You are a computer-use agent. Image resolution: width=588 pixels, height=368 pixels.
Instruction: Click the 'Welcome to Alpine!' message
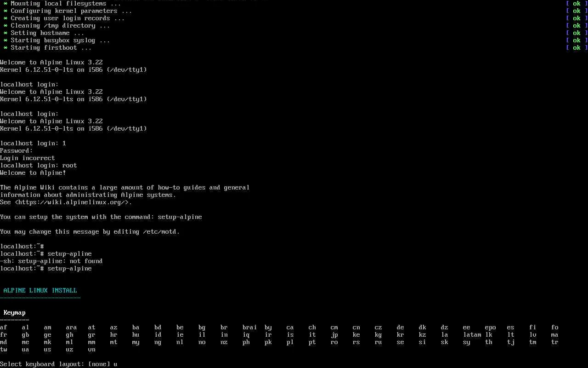[33, 172]
